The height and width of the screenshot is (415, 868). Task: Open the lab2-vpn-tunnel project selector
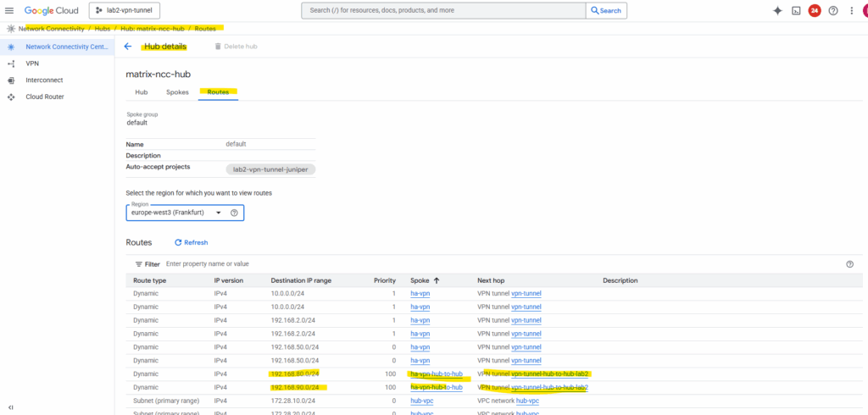coord(123,11)
